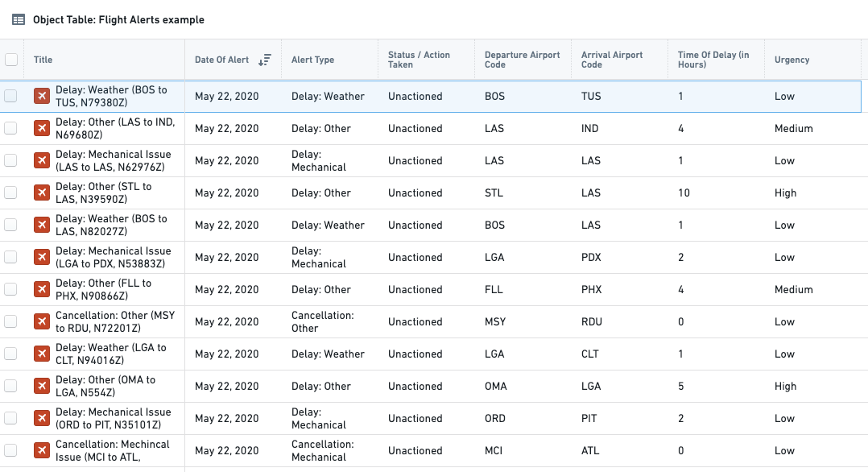Screen dimensions: 868x472
Task: Click the Departure Airport Code column header
Action: point(522,60)
